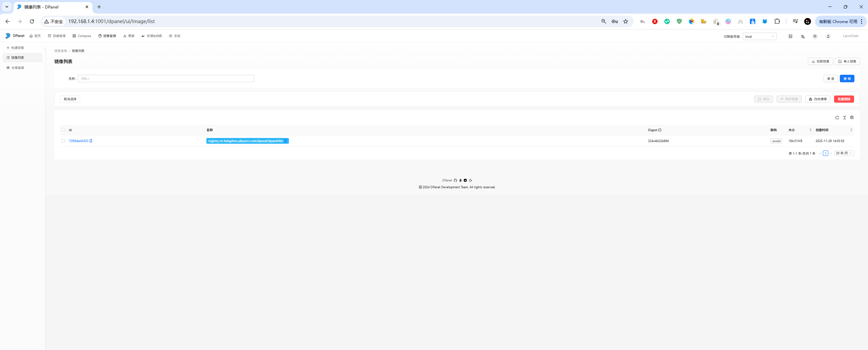Viewport: 868px width, 350px height.
Task: Click the blue registry image name tag
Action: click(245, 141)
